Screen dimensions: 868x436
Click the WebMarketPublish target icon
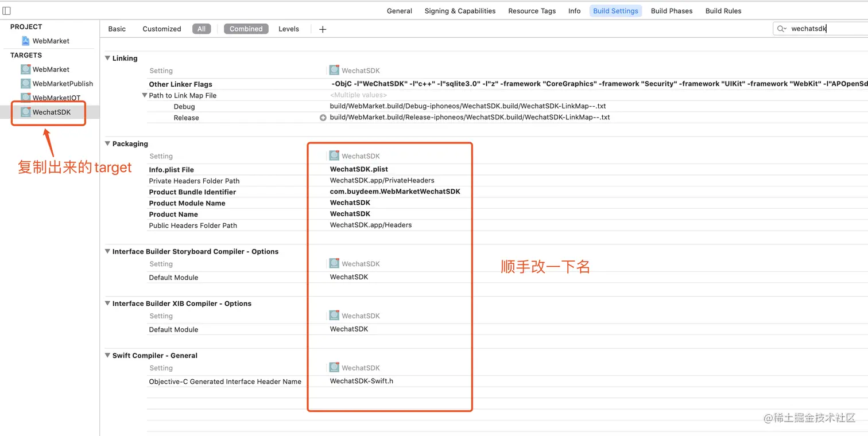pyautogui.click(x=26, y=83)
